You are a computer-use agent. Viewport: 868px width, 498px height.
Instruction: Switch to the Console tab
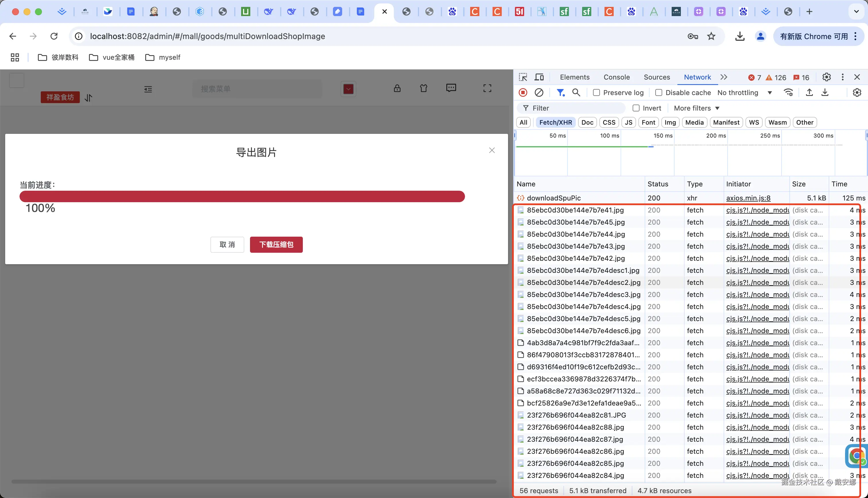point(617,77)
